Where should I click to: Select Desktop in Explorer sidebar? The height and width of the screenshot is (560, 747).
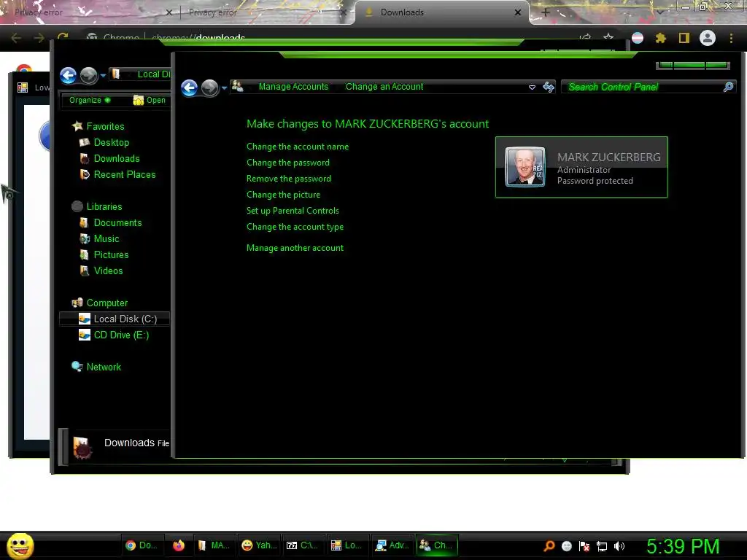(111, 142)
